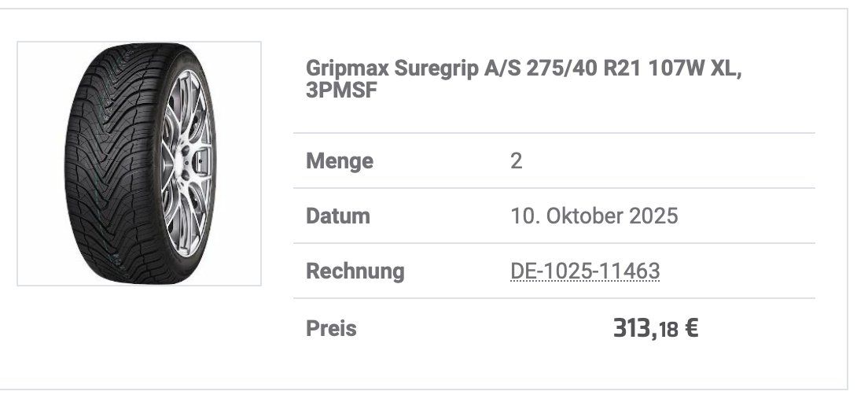Click the date 10. Oktober 2025
This screenshot has height=395, width=868.
click(594, 216)
